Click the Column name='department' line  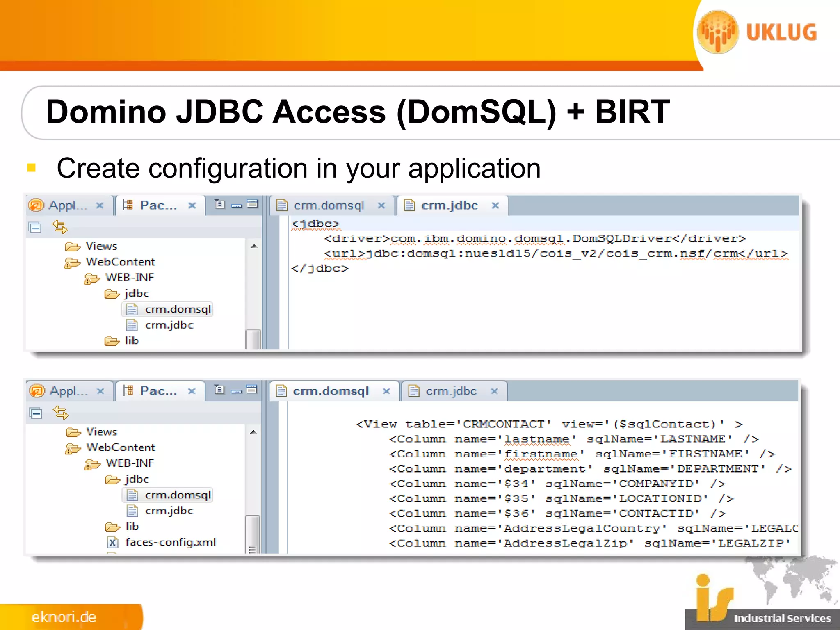590,469
